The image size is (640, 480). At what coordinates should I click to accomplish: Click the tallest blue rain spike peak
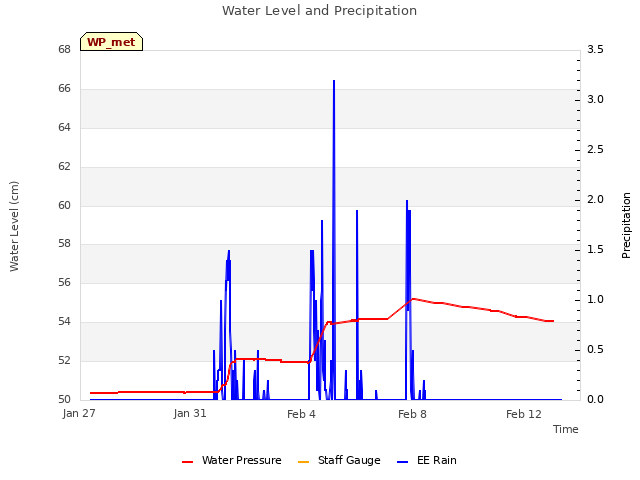point(334,81)
